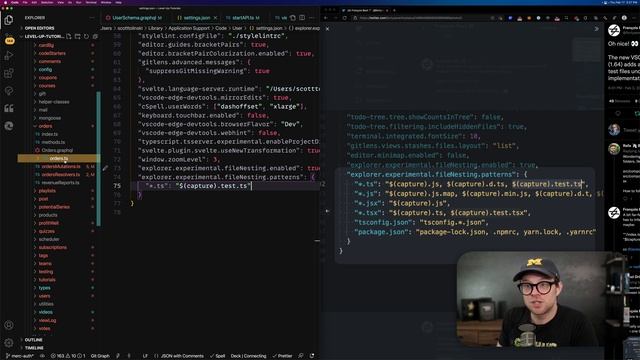Open Orders.graphql file in tree
This screenshot has height=360, width=640.
point(57,150)
